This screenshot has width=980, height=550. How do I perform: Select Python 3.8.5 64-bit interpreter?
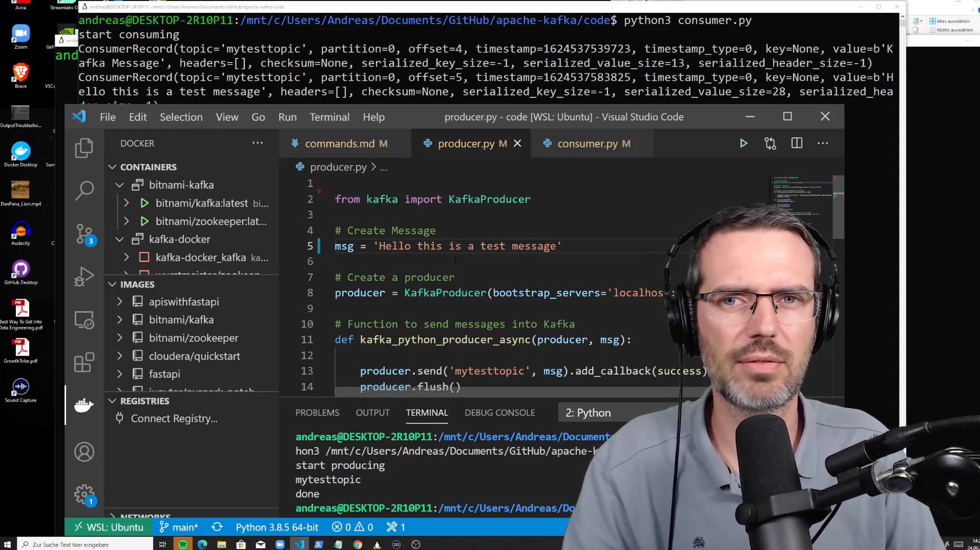pos(277,527)
